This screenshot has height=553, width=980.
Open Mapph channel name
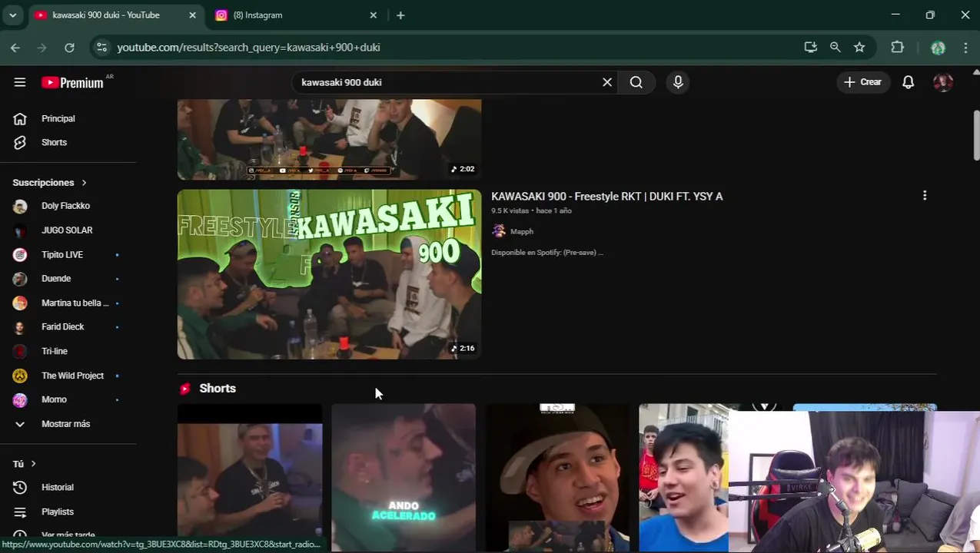(x=522, y=231)
